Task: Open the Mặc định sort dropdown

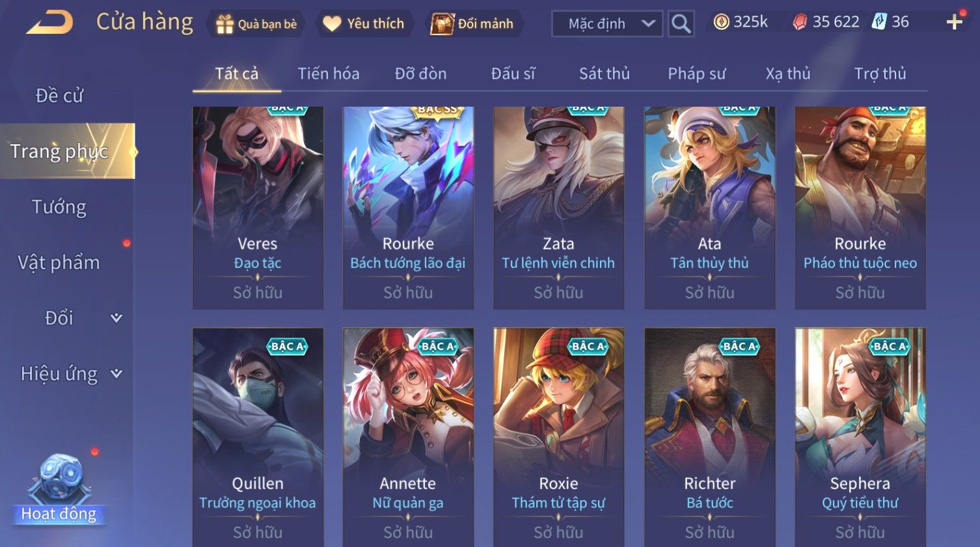Action: pos(607,23)
